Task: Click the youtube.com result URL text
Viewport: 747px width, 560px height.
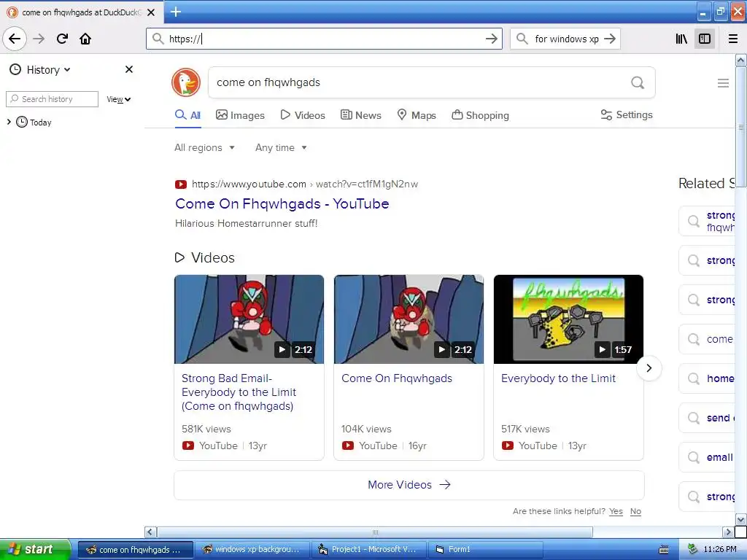Action: click(x=304, y=184)
